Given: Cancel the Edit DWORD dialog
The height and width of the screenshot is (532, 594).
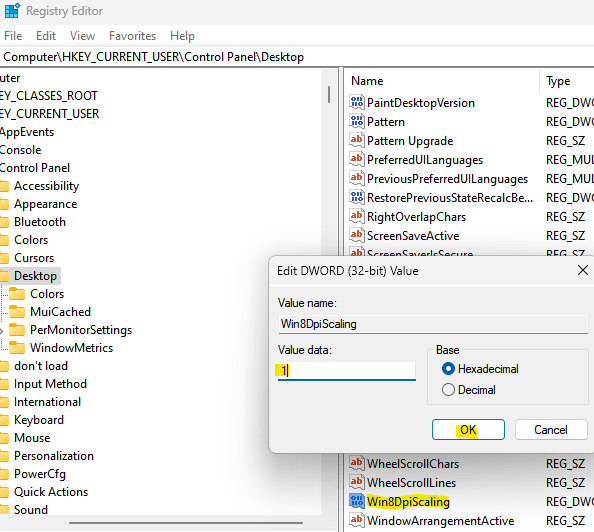Looking at the screenshot, I should [x=551, y=429].
